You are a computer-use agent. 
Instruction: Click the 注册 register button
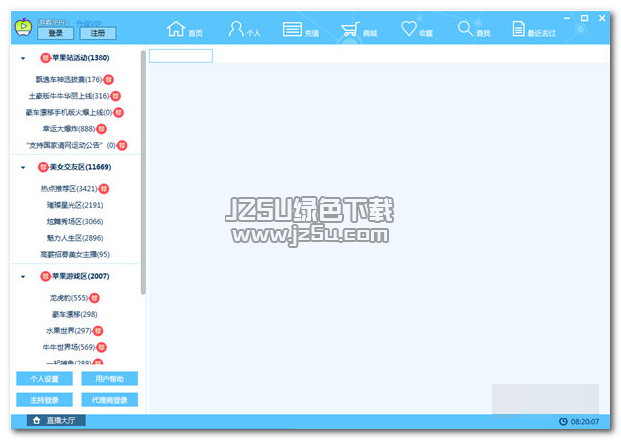tap(98, 33)
